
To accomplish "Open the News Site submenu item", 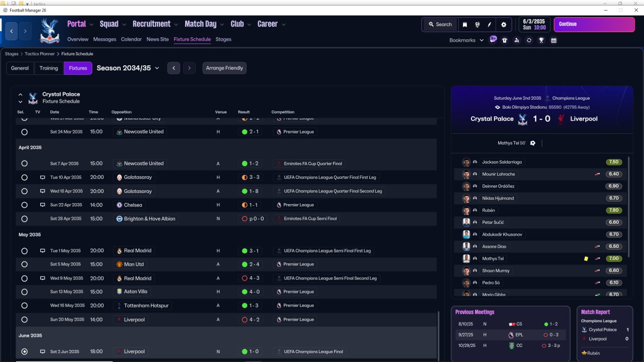I will tap(157, 39).
